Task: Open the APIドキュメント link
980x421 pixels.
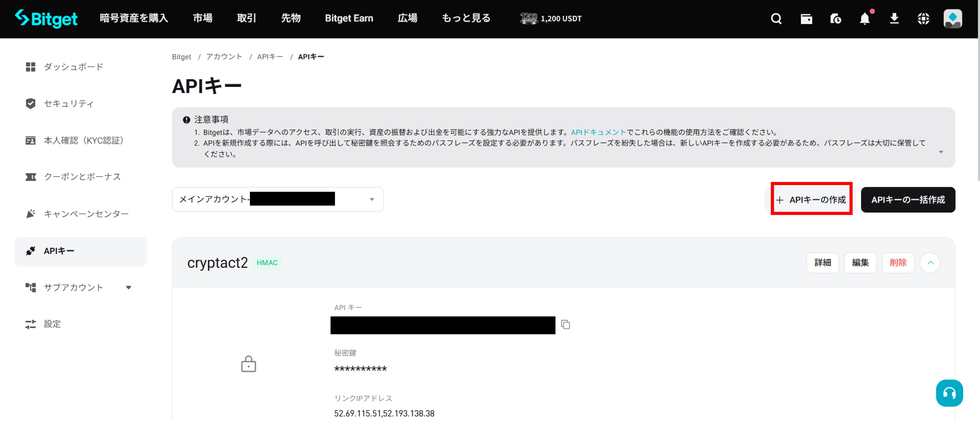Action: [x=598, y=133]
